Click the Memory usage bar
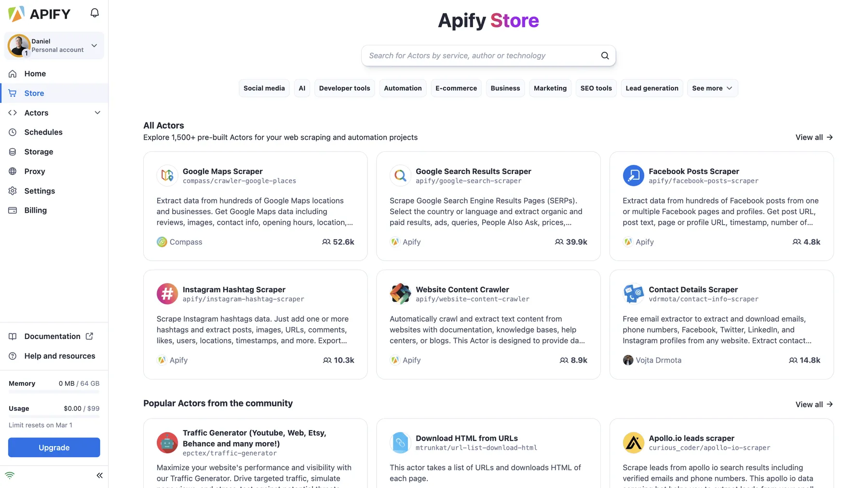This screenshot has height=488, width=868. pyautogui.click(x=54, y=392)
